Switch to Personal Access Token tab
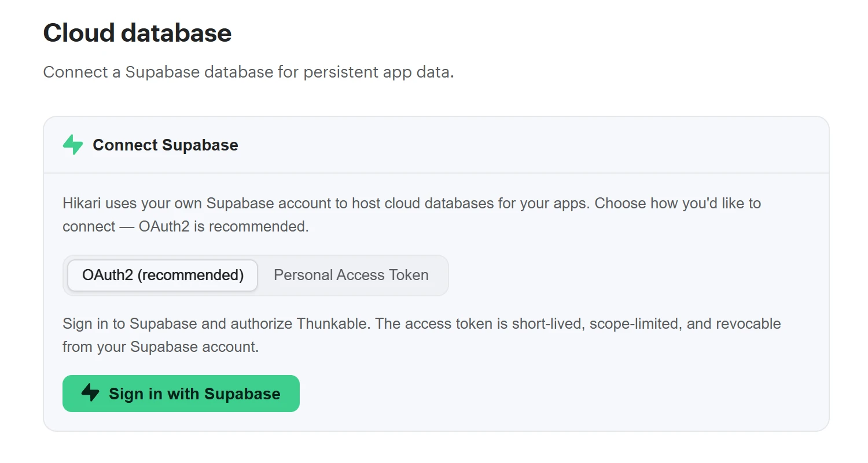The width and height of the screenshot is (868, 463). pos(351,275)
